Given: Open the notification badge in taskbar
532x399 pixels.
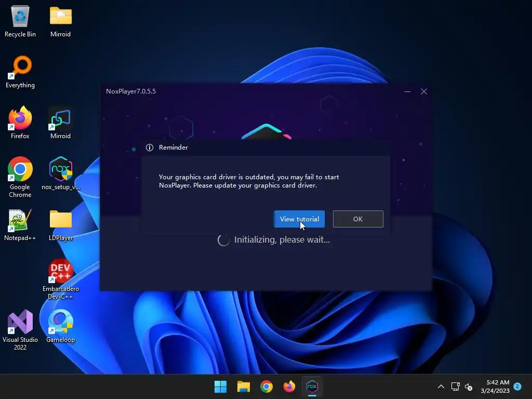Looking at the screenshot, I should 517,387.
